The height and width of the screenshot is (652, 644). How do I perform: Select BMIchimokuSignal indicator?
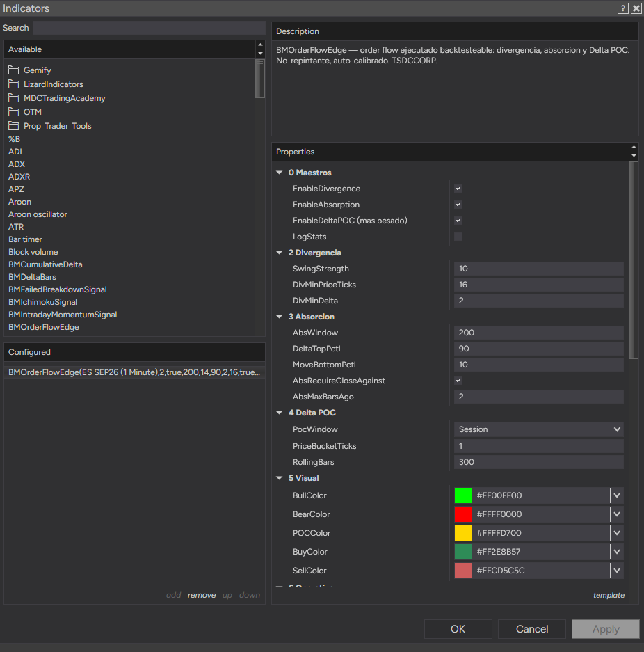43,302
